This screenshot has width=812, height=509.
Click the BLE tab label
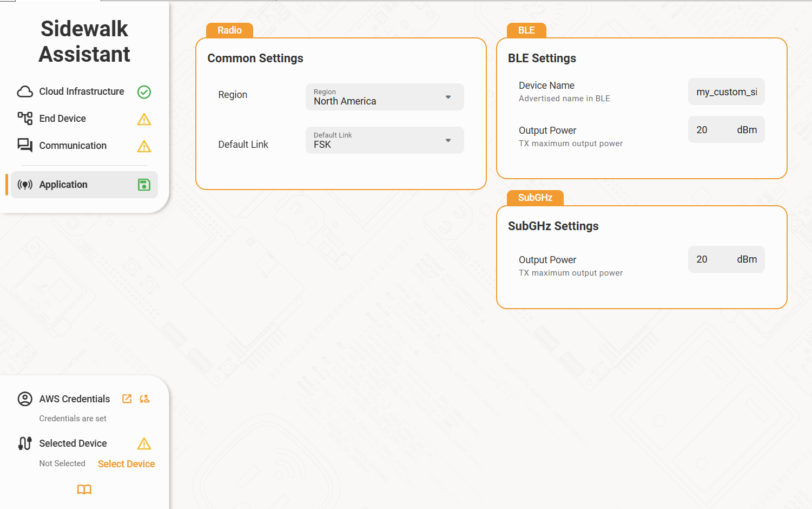coord(526,30)
